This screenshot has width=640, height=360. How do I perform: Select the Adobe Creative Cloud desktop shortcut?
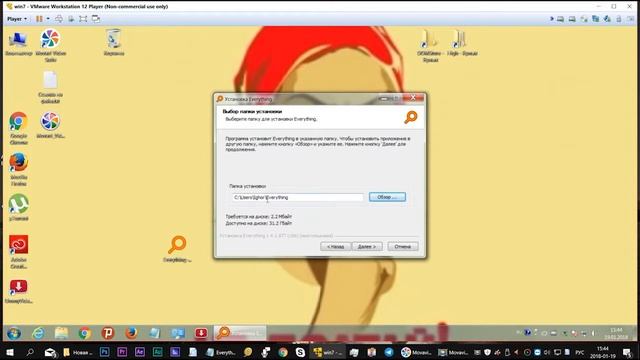(19, 252)
